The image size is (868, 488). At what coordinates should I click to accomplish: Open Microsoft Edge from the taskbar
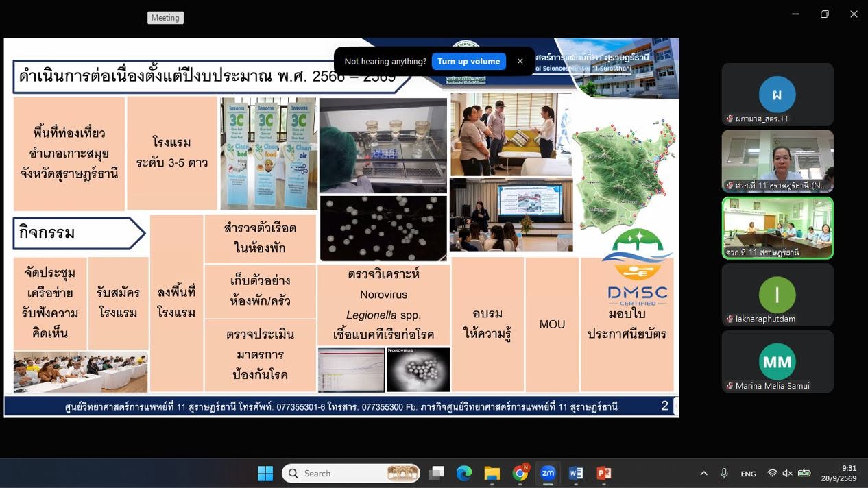464,473
